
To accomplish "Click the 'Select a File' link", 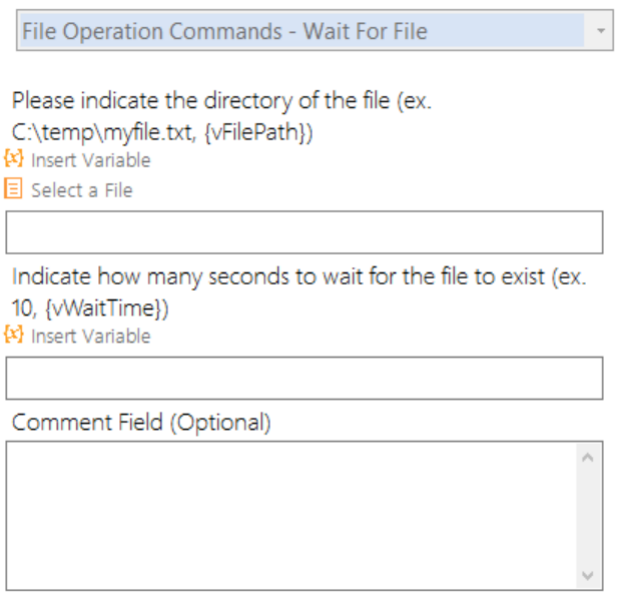I will coord(82,190).
